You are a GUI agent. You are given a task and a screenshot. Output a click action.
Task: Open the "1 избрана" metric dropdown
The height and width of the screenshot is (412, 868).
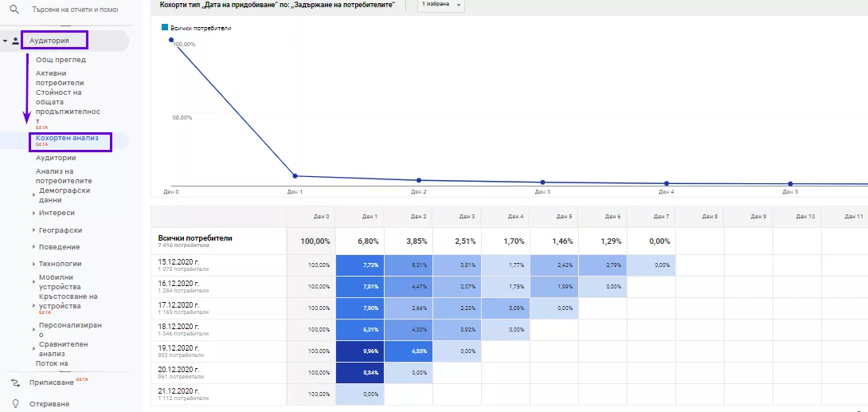tap(440, 5)
